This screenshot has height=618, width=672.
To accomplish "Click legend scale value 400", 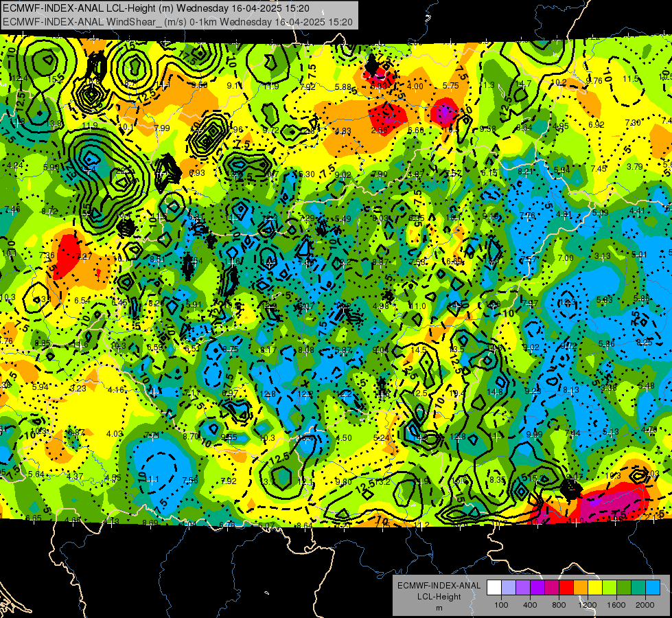I will tap(530, 605).
